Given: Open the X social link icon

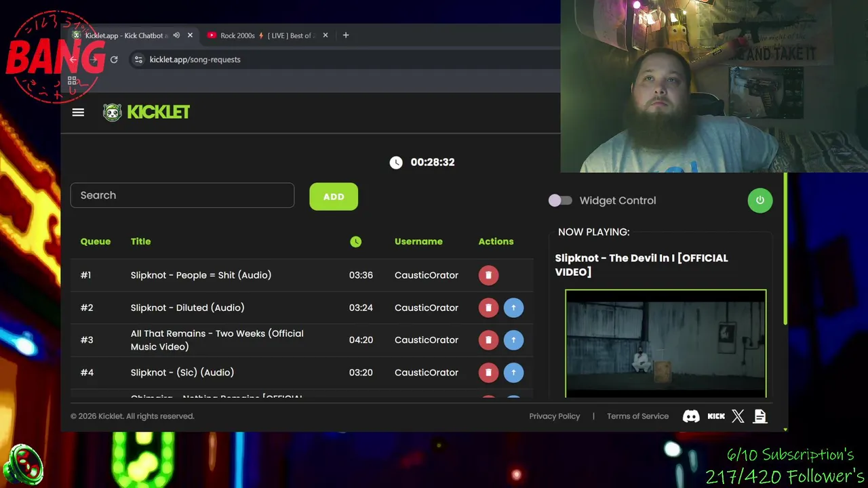Looking at the screenshot, I should (x=738, y=416).
